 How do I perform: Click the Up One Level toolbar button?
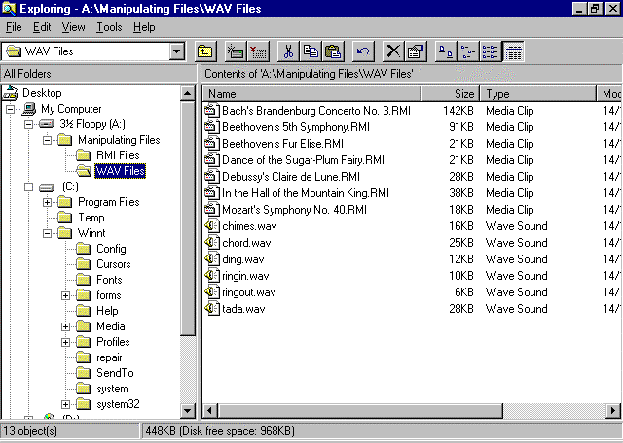(205, 51)
